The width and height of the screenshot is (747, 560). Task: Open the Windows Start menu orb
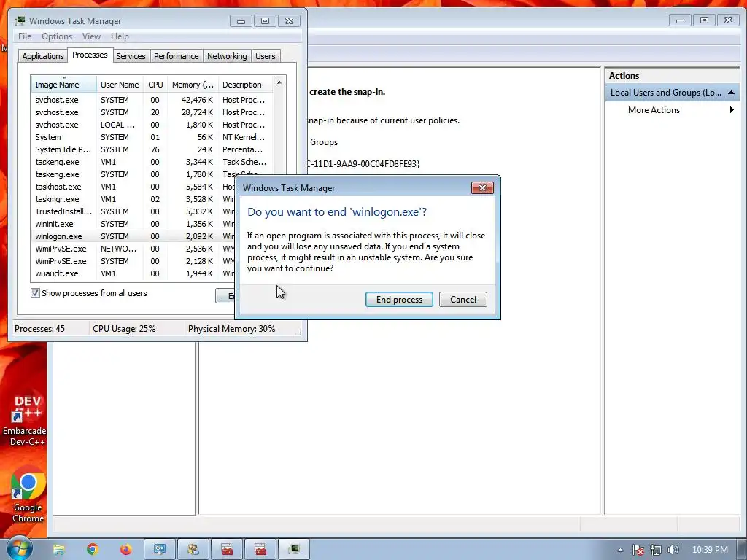19,548
